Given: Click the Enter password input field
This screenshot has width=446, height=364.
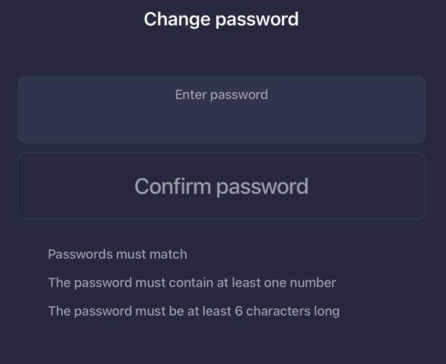Looking at the screenshot, I should click(x=221, y=109).
